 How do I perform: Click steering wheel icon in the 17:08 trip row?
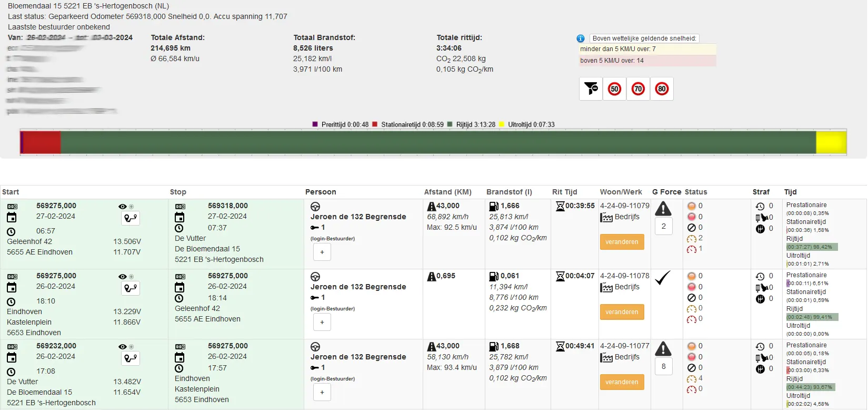coord(315,347)
